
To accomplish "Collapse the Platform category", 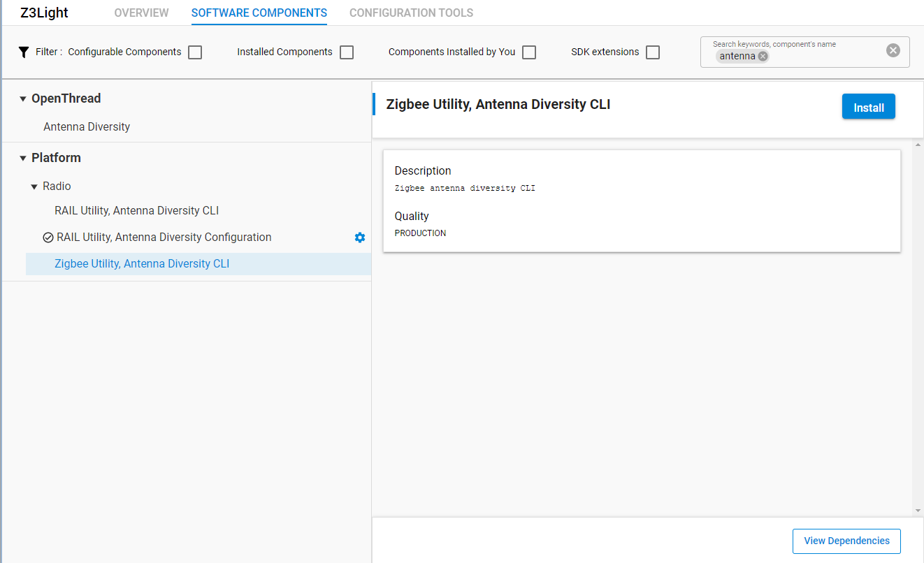I will pyautogui.click(x=22, y=158).
